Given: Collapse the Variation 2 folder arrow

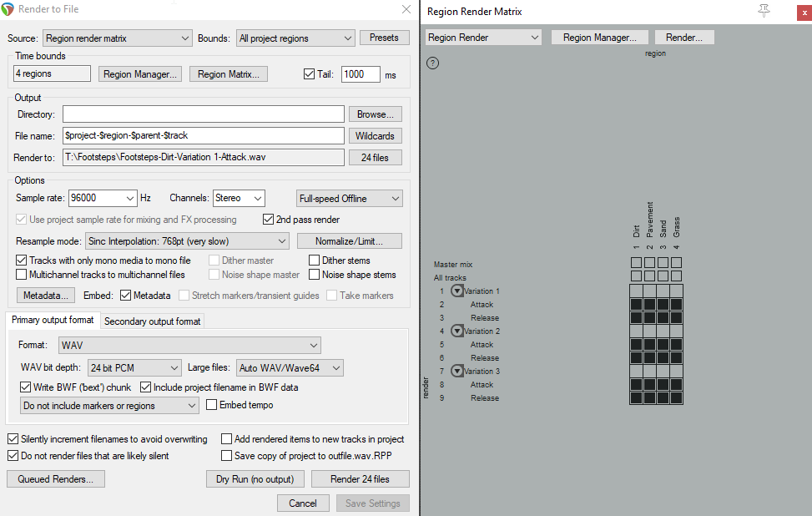Looking at the screenshot, I should click(x=456, y=331).
